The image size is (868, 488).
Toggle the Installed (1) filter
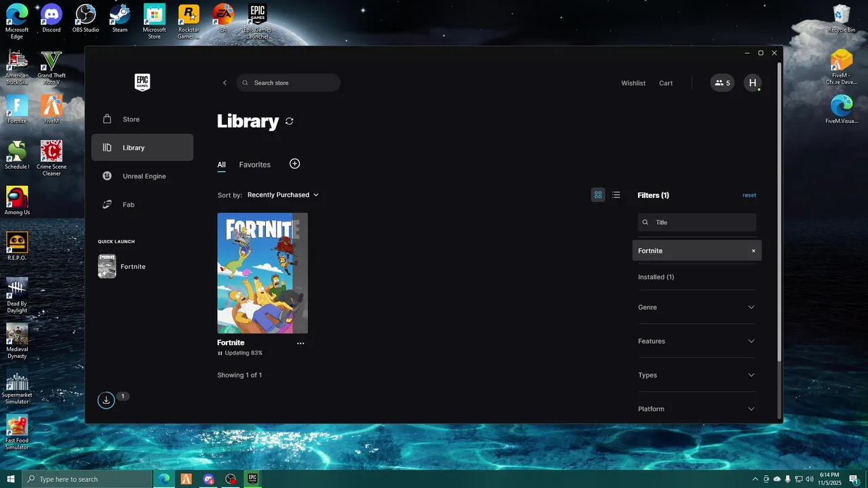pos(656,277)
